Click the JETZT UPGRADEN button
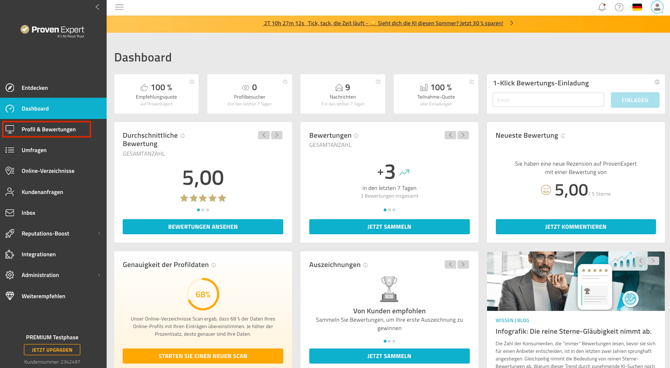This screenshot has width=670, height=368. (x=52, y=350)
